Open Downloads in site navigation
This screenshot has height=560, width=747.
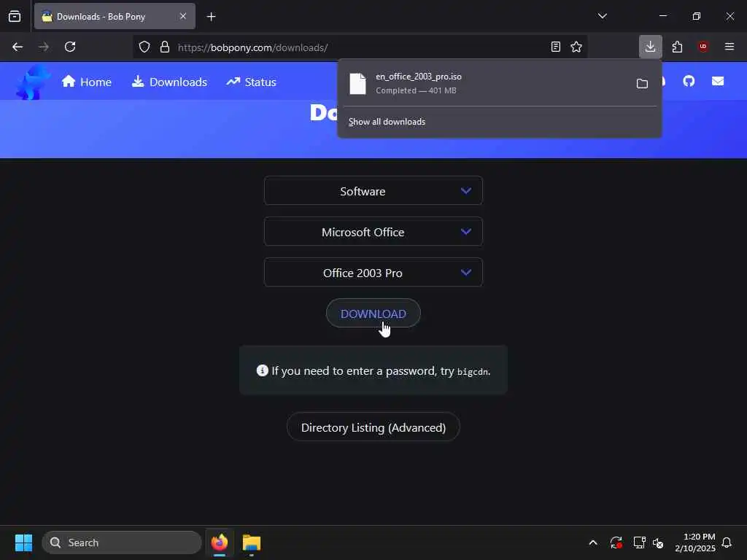[169, 82]
